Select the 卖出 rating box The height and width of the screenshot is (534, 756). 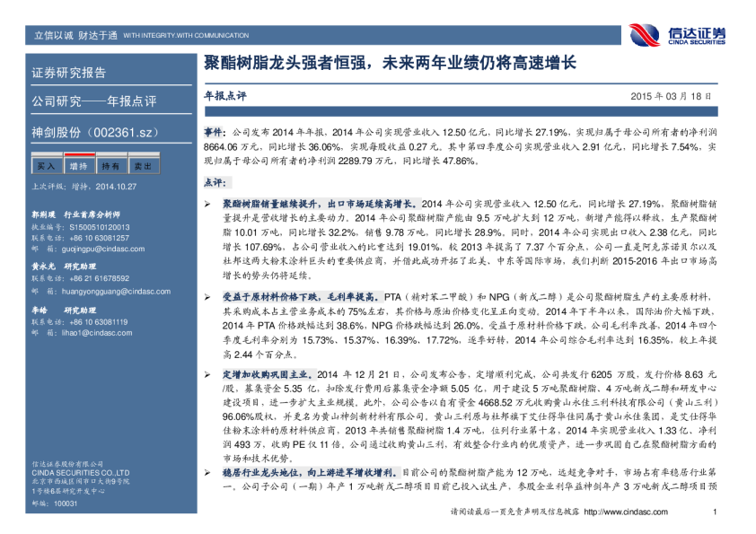tap(144, 163)
